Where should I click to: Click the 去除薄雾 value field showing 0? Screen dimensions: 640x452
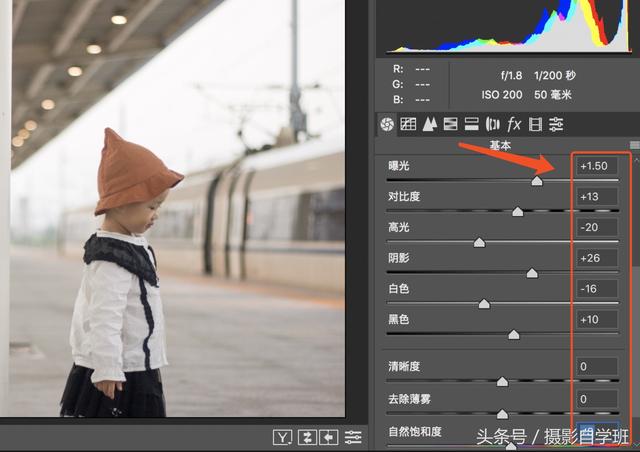point(597,399)
